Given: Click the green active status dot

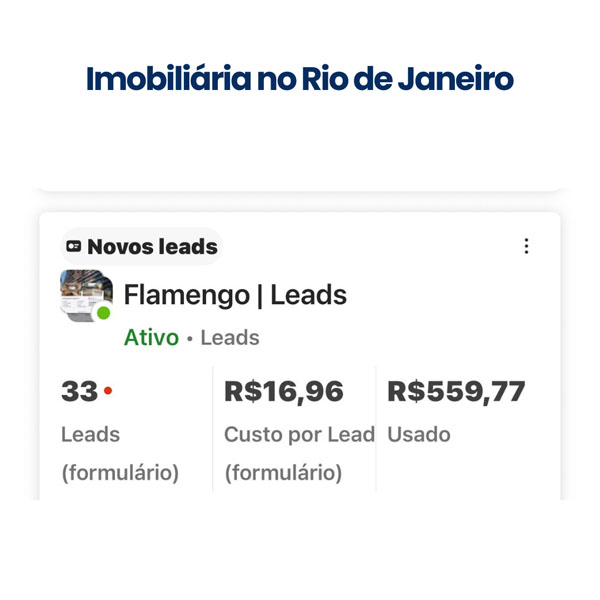Looking at the screenshot, I should (x=104, y=313).
